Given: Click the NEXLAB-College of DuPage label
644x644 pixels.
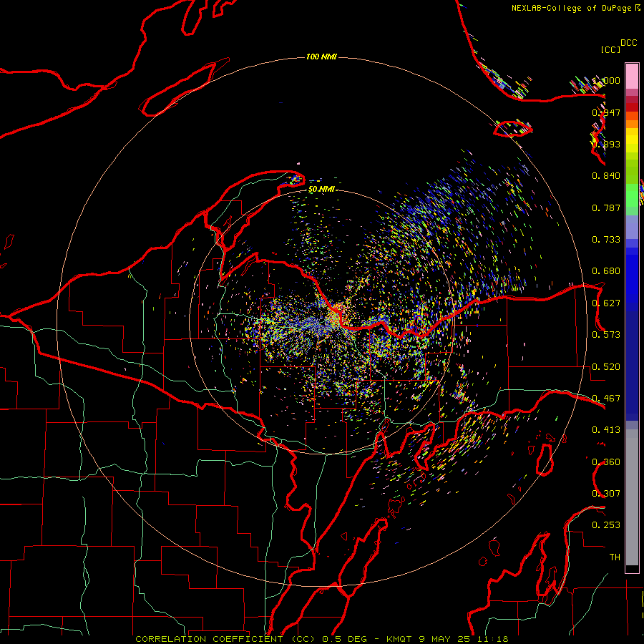Looking at the screenshot, I should click(x=572, y=8).
